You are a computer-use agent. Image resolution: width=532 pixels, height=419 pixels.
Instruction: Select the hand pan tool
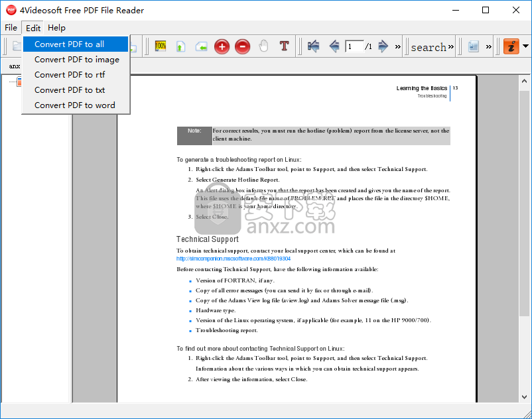(x=263, y=46)
